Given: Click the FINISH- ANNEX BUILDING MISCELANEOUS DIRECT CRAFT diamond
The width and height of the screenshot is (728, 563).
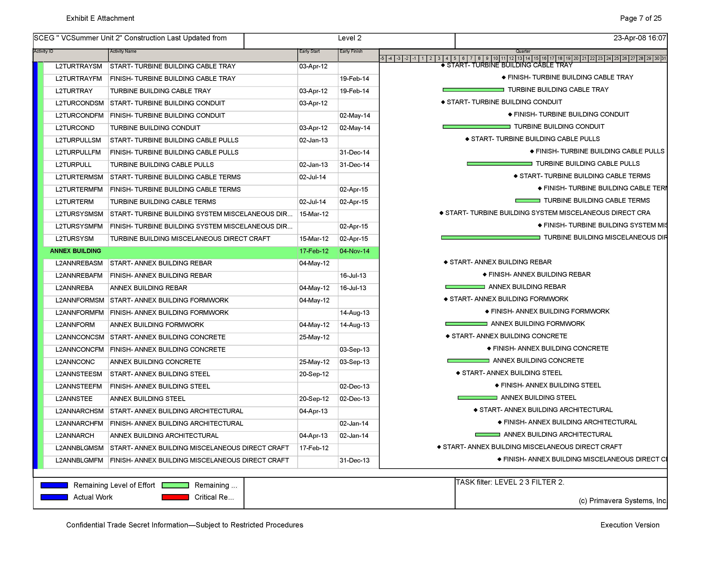Looking at the screenshot, I should click(x=499, y=459).
